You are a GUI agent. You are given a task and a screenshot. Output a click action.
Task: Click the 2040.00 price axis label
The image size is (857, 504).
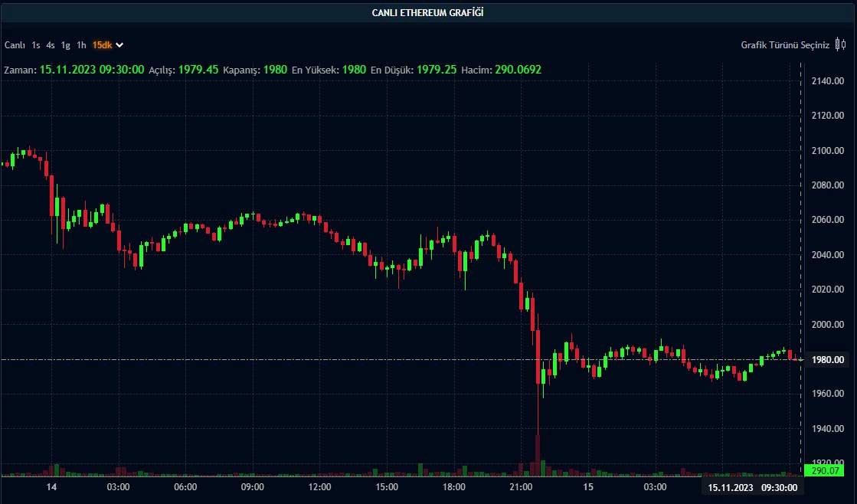tap(827, 255)
